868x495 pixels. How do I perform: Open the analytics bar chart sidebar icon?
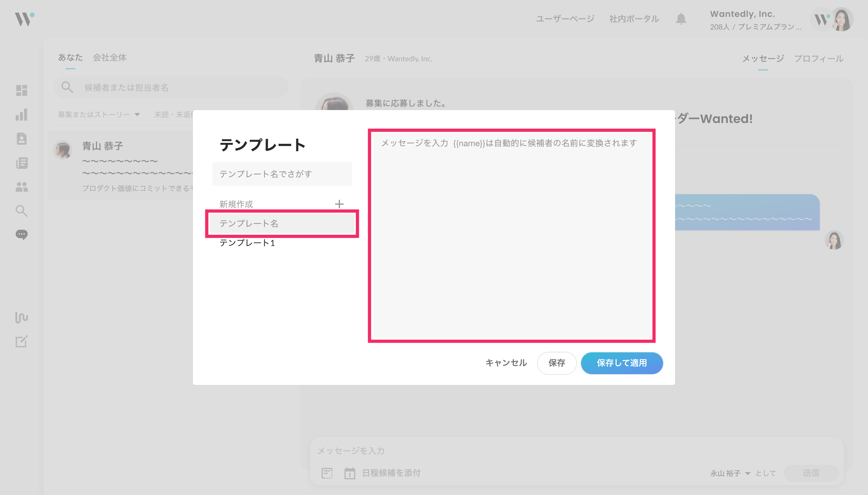pyautogui.click(x=21, y=115)
